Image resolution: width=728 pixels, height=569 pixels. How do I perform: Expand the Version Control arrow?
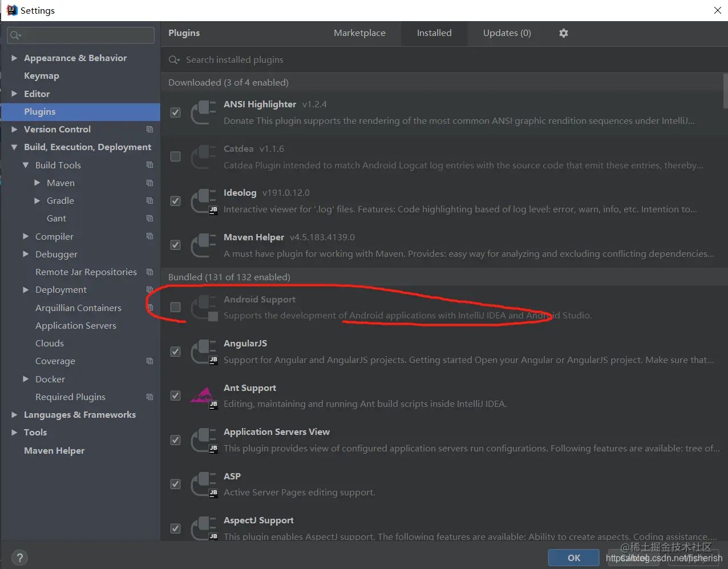(x=14, y=130)
